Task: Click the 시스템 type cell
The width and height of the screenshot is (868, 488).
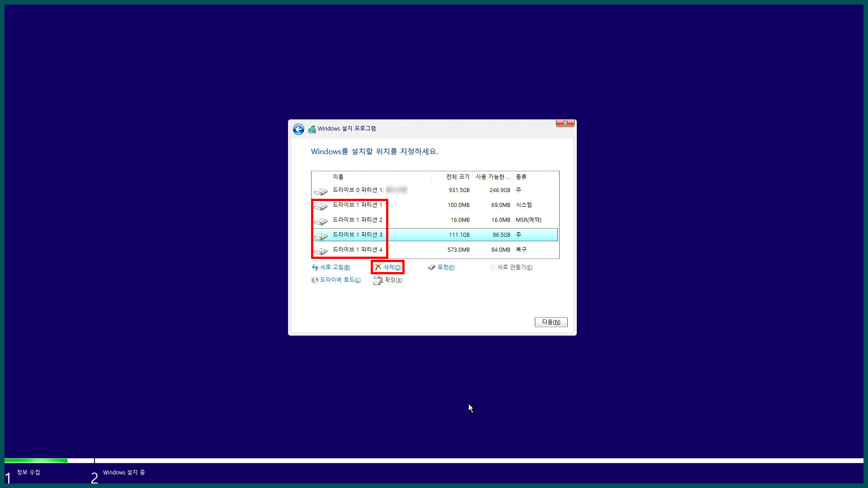Action: 524,205
